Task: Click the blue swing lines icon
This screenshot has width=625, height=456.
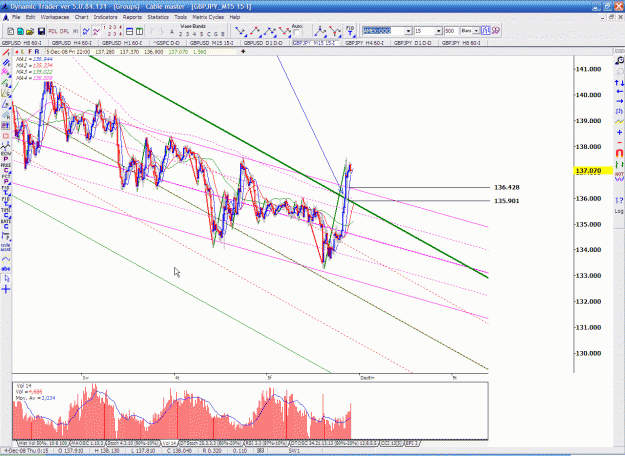Action: click(x=86, y=31)
